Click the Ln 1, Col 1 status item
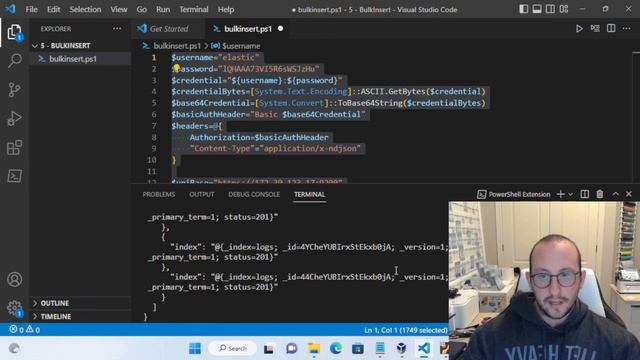Viewport: 640px width, 360px height. coord(406,330)
